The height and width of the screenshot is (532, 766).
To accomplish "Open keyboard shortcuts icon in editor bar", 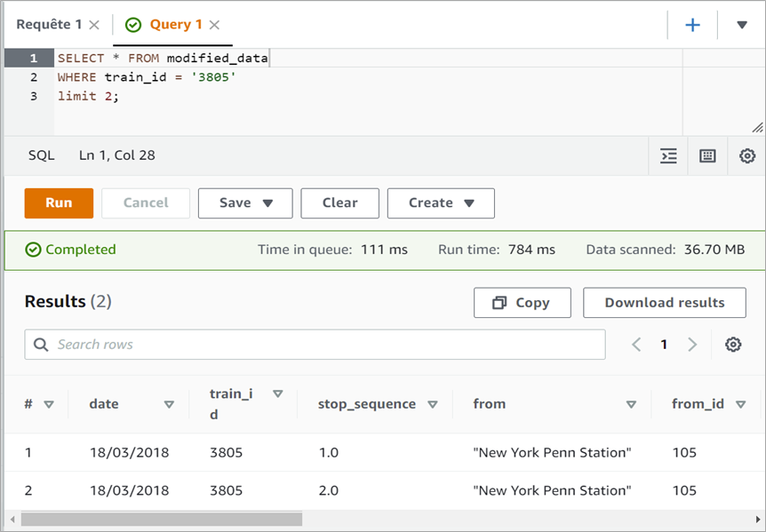I will tap(707, 155).
